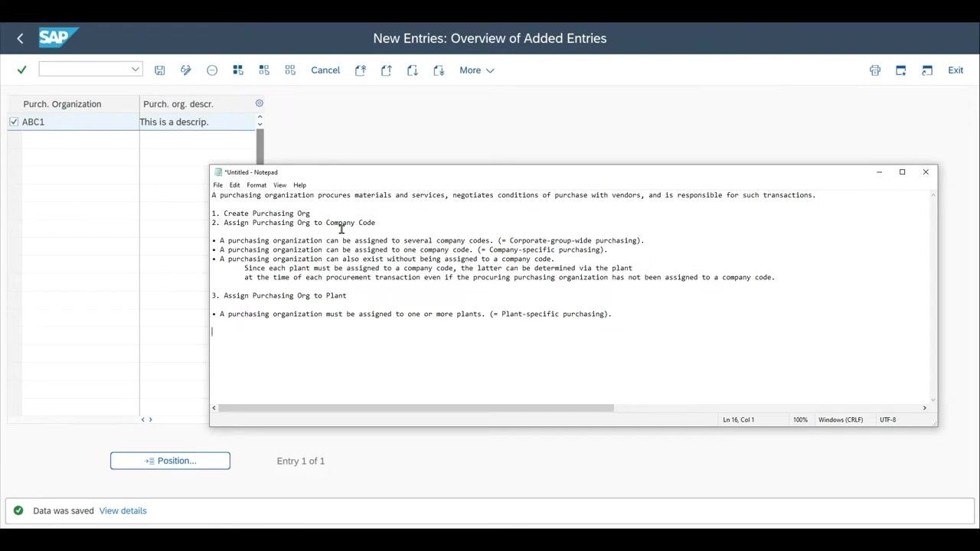
Task: Click the SAP logo
Action: tap(57, 37)
